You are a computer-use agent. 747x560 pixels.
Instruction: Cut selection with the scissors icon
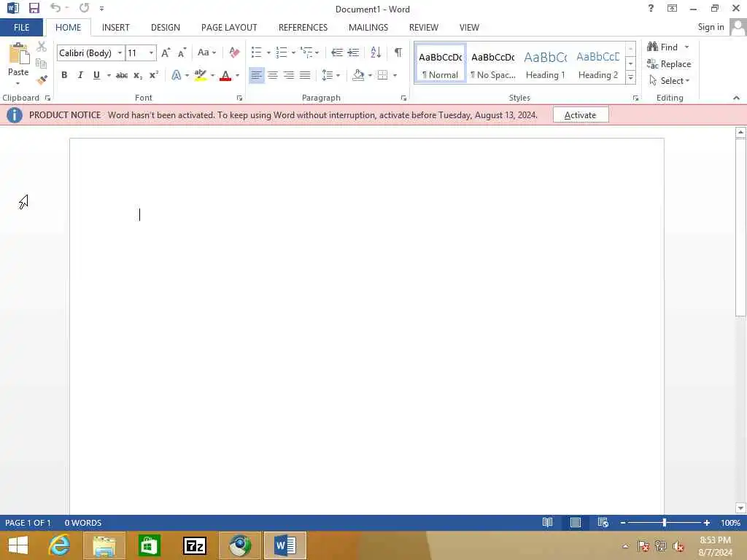[x=42, y=47]
